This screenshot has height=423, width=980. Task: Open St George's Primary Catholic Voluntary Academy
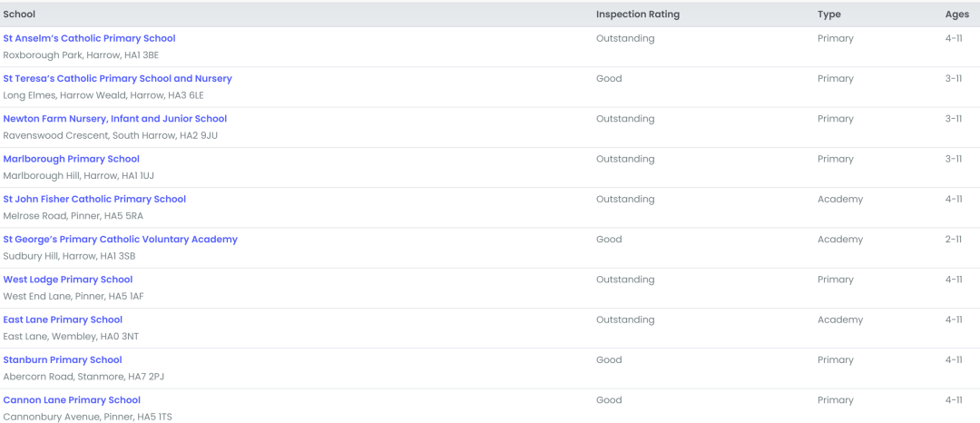[120, 240]
